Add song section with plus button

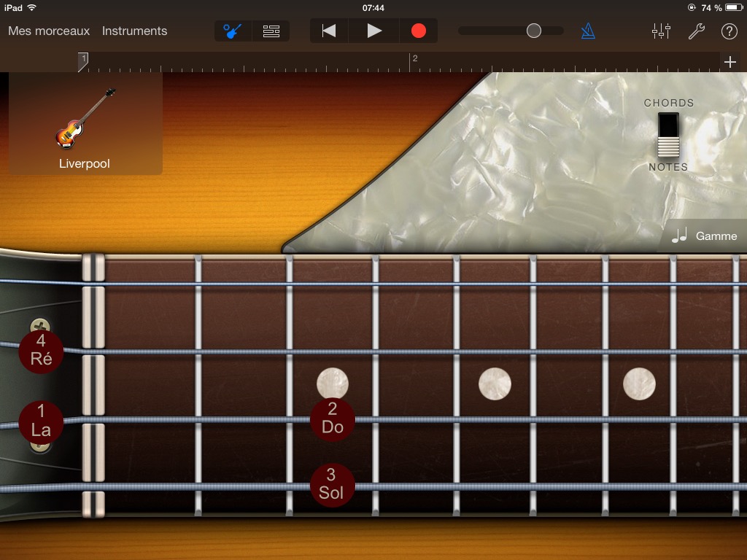pyautogui.click(x=729, y=62)
